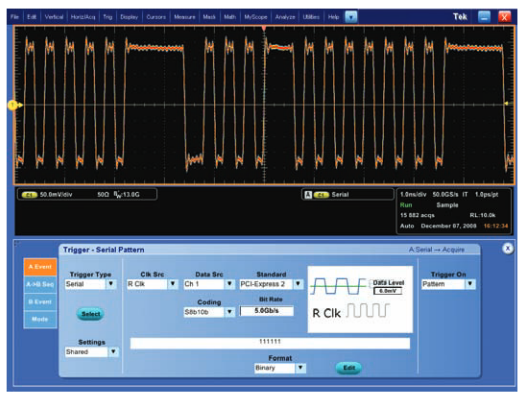Viewport: 526px width, 399px height.
Task: Click the trigger level arrow at right edge
Action: point(507,103)
